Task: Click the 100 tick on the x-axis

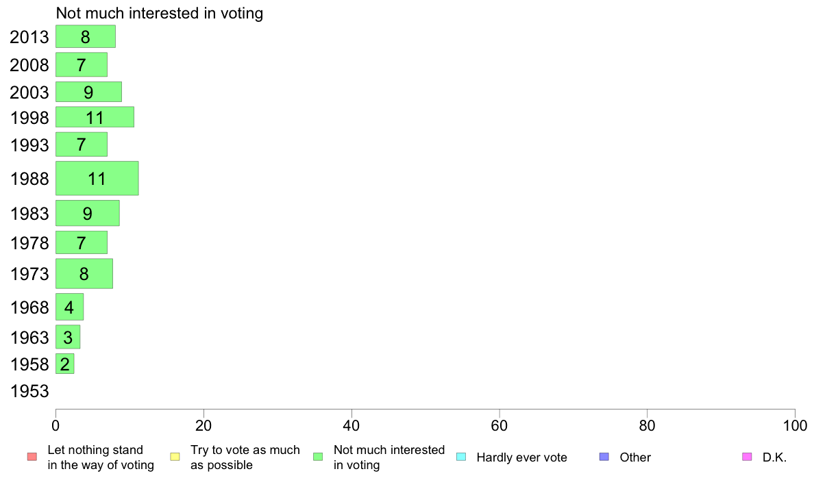Action: click(795, 426)
